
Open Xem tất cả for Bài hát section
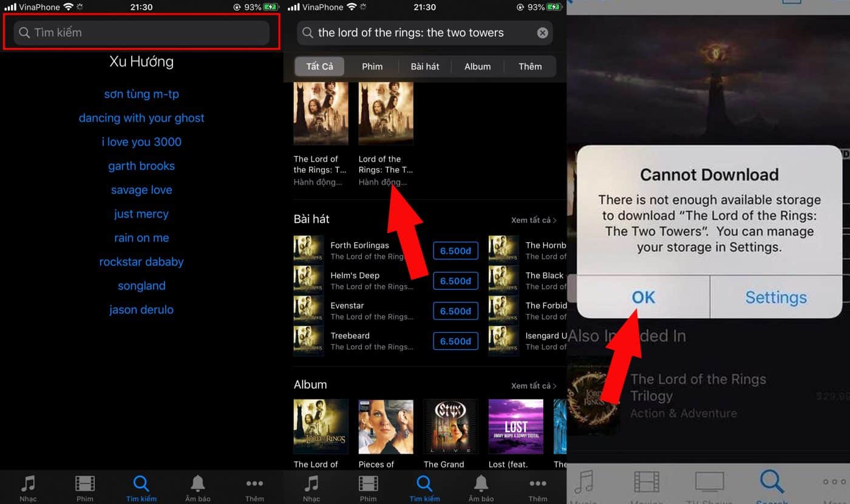[532, 220]
